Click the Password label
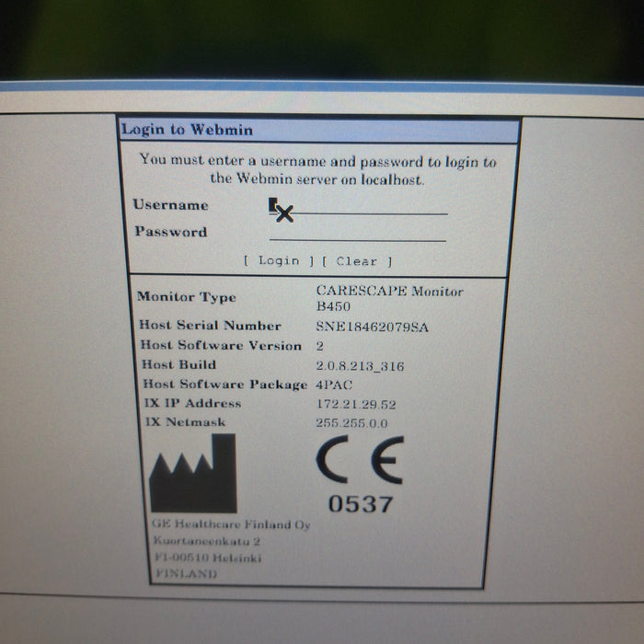The height and width of the screenshot is (644, 644). pos(171,232)
